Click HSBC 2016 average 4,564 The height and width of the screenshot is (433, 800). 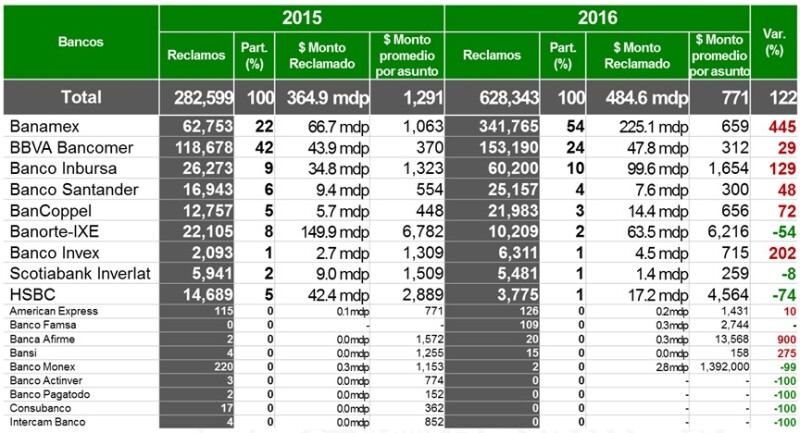coord(728,295)
